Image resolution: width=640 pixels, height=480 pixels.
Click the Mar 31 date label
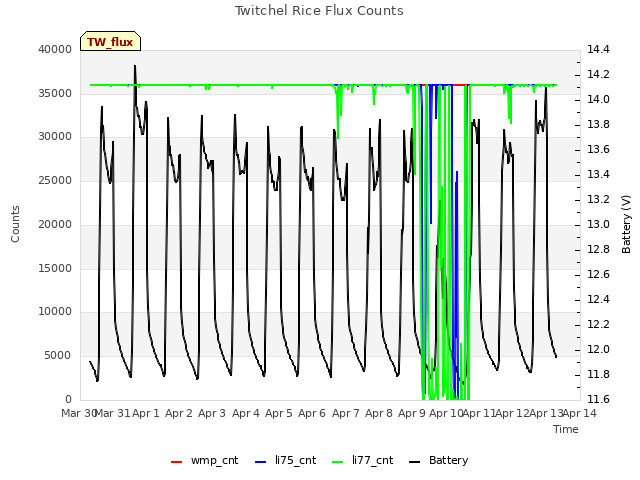pos(112,413)
